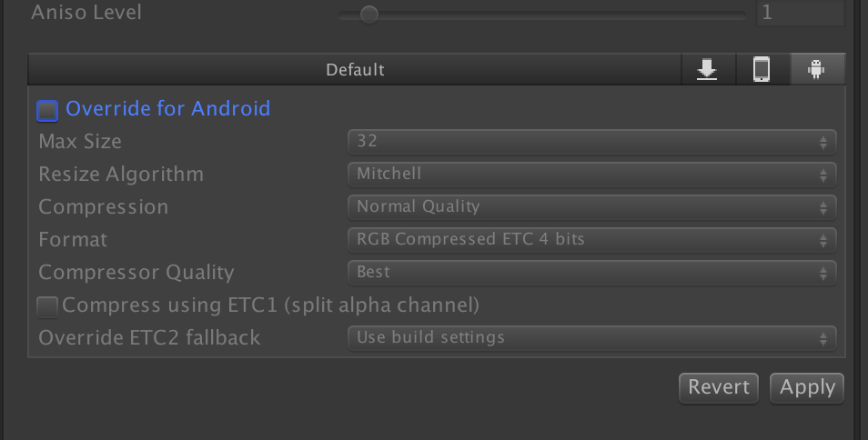Click the Aniso Level slider handle
The height and width of the screenshot is (440, 868).
pyautogui.click(x=368, y=14)
